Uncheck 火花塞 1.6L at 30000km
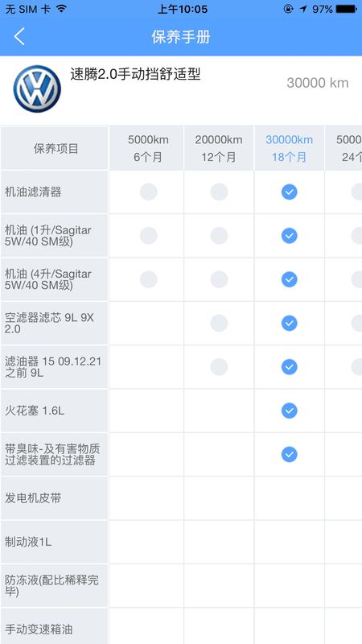 pyautogui.click(x=290, y=411)
